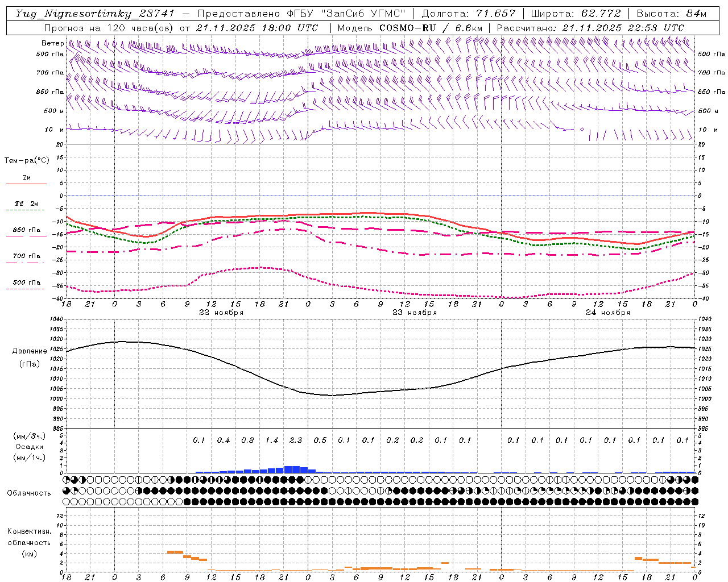
Task: Click the (мм/3ч.) precipitation unit label
Action: (x=30, y=436)
